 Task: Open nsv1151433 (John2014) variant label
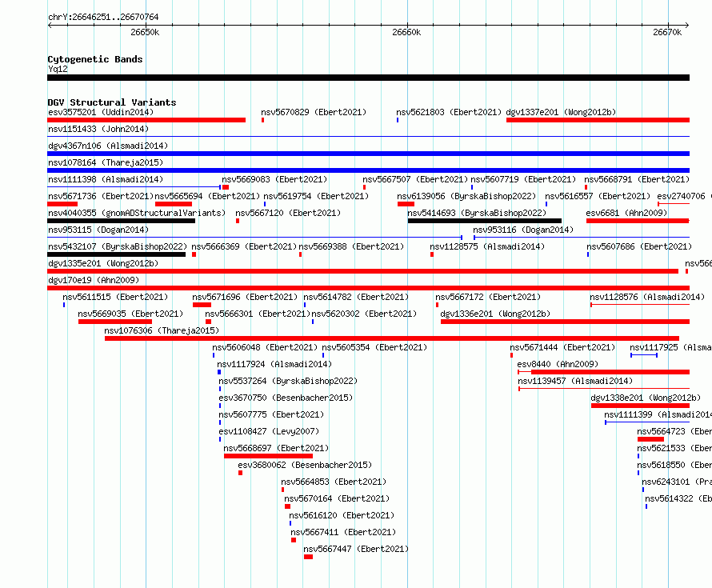coord(98,129)
